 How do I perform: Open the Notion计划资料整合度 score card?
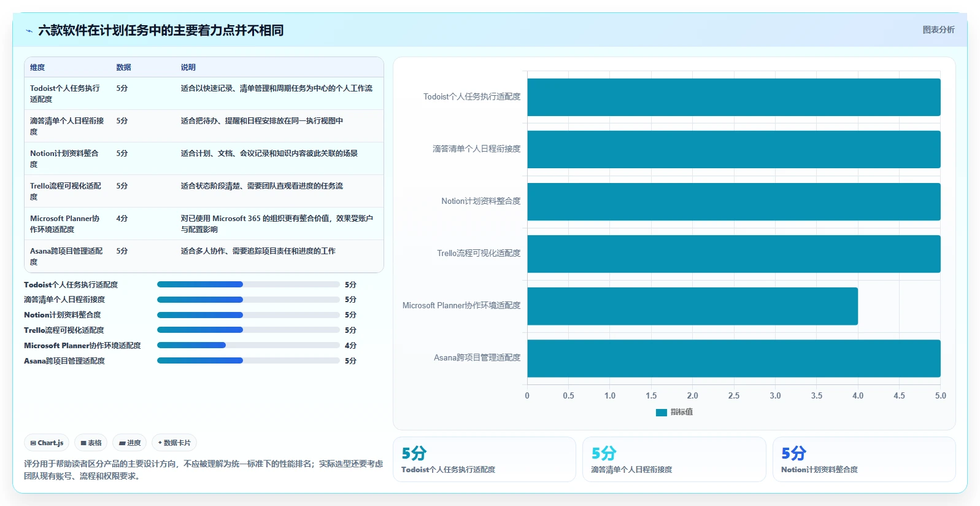pos(864,459)
